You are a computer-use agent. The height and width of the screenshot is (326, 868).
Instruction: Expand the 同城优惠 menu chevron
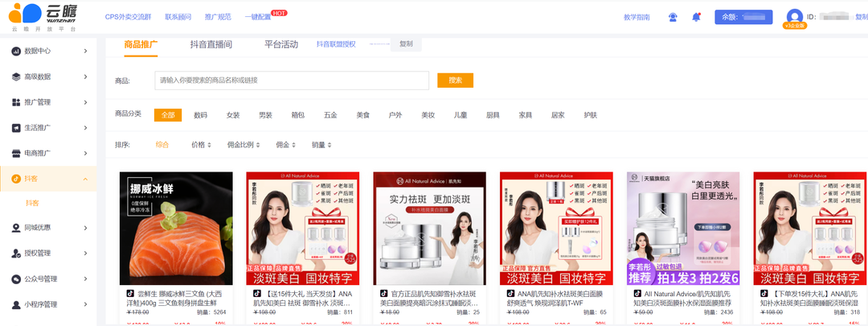coord(85,228)
